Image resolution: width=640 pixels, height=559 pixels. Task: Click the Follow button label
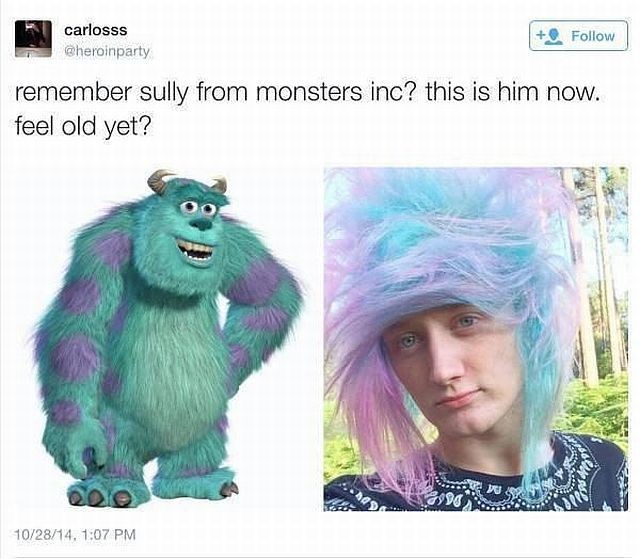593,36
